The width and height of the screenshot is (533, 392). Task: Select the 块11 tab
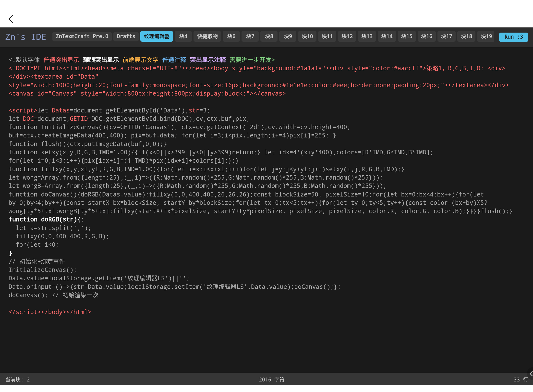327,36
